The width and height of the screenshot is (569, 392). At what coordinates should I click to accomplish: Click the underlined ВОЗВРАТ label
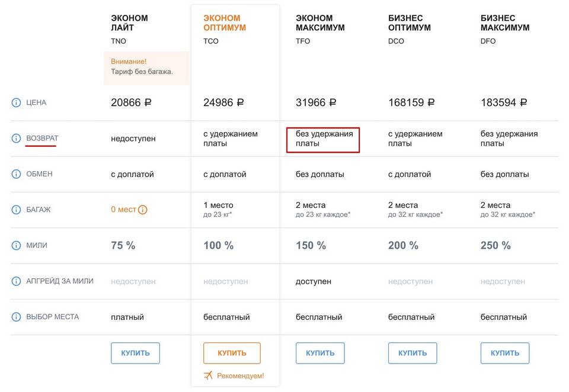point(42,138)
